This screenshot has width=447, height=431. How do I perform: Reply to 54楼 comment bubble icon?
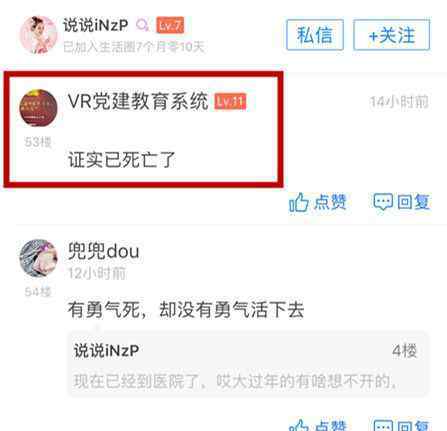[x=383, y=425]
